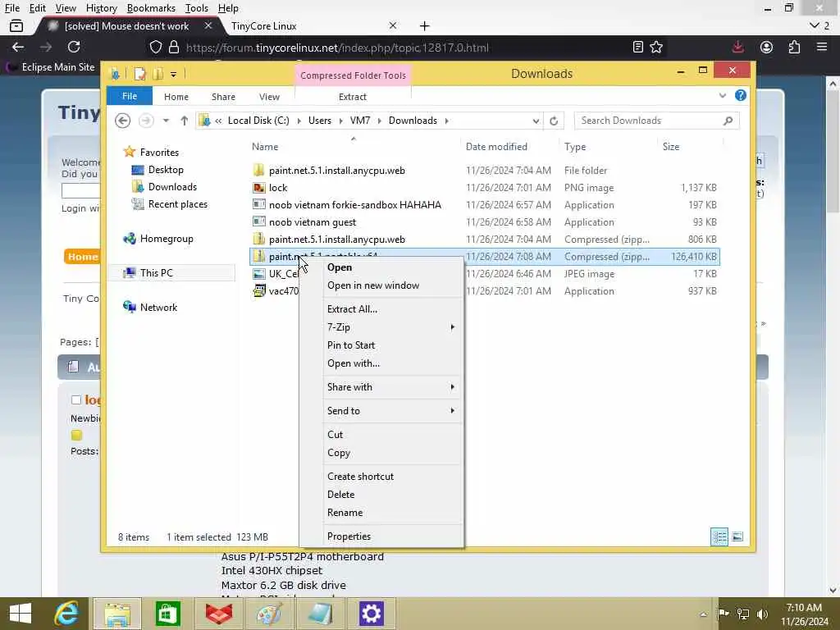
Task: Sort by Date modified column header
Action: [496, 147]
